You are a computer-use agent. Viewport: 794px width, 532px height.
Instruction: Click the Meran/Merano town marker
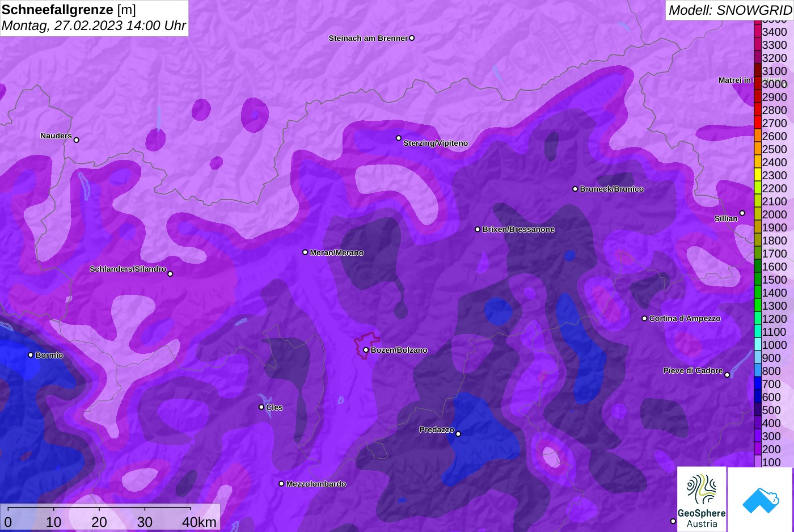(305, 252)
